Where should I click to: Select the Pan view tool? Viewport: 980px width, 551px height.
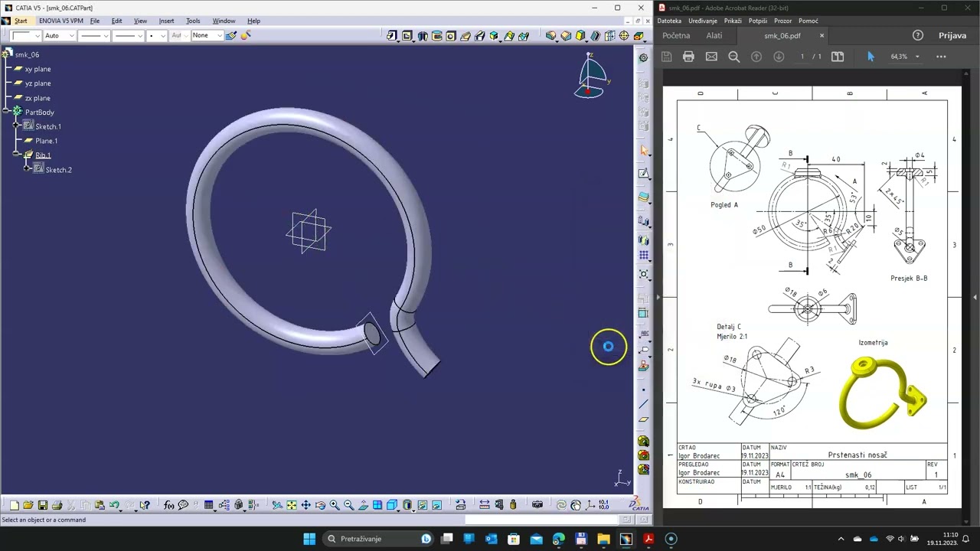305,505
